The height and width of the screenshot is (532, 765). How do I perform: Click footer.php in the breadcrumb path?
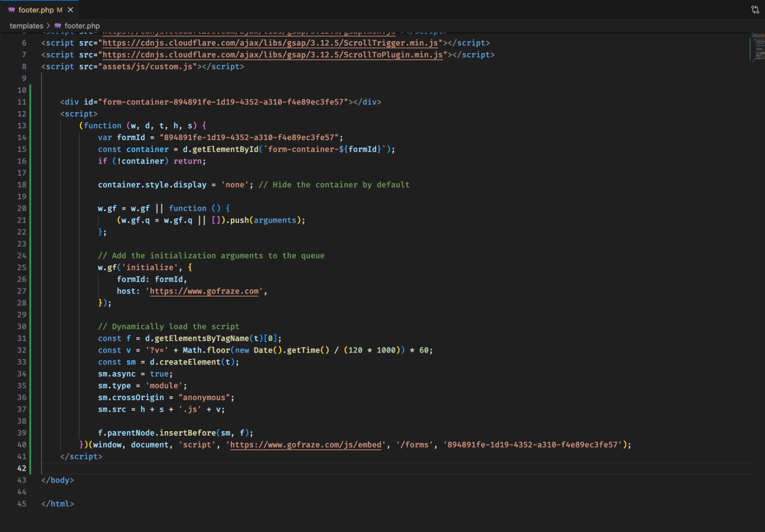pos(82,26)
